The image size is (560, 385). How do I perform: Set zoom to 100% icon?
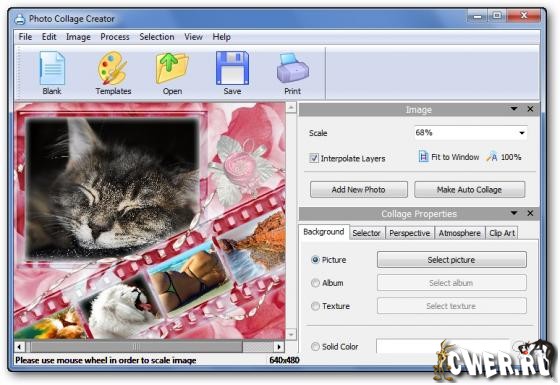pyautogui.click(x=492, y=157)
